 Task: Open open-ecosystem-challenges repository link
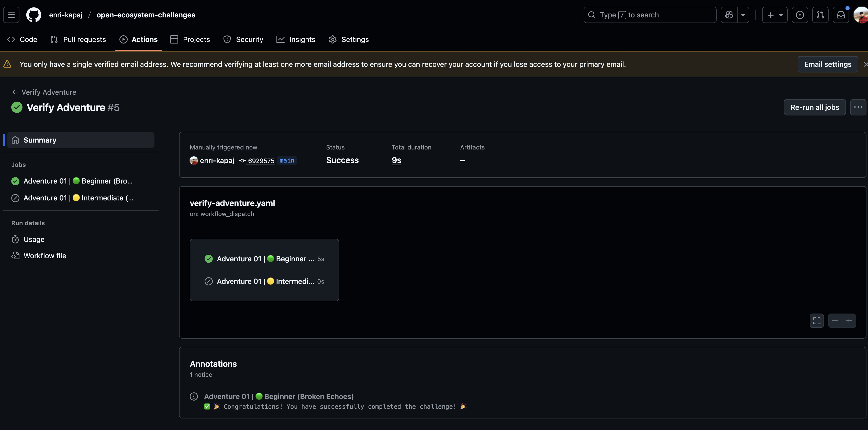click(146, 15)
